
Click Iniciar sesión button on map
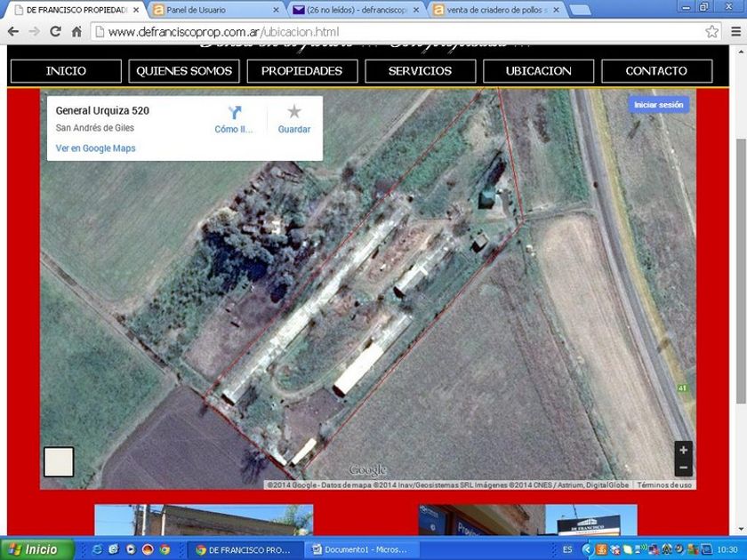[658, 105]
